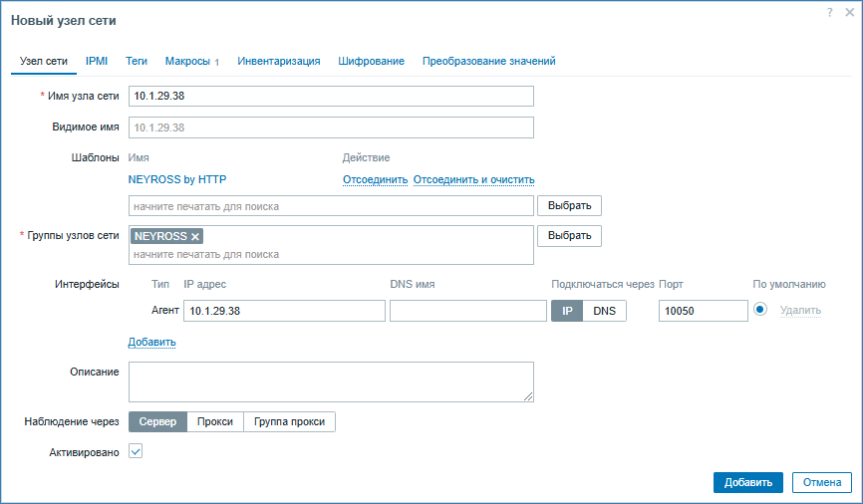863x504 pixels.
Task: Open the IPMI tab
Action: 97,61
